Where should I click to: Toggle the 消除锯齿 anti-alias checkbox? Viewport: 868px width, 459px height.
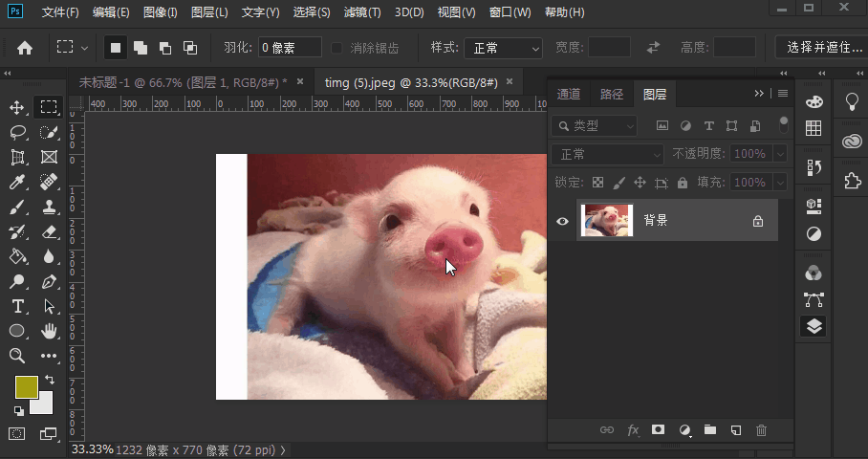point(336,48)
